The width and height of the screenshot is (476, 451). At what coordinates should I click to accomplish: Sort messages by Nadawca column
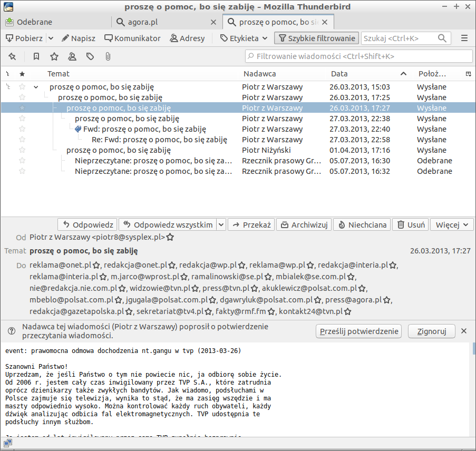pos(259,74)
